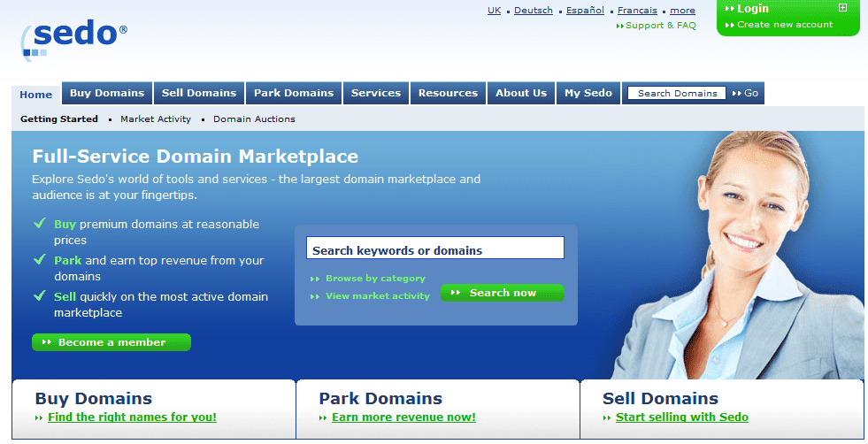
Task: Open the Buy Domains menu
Action: coord(107,93)
